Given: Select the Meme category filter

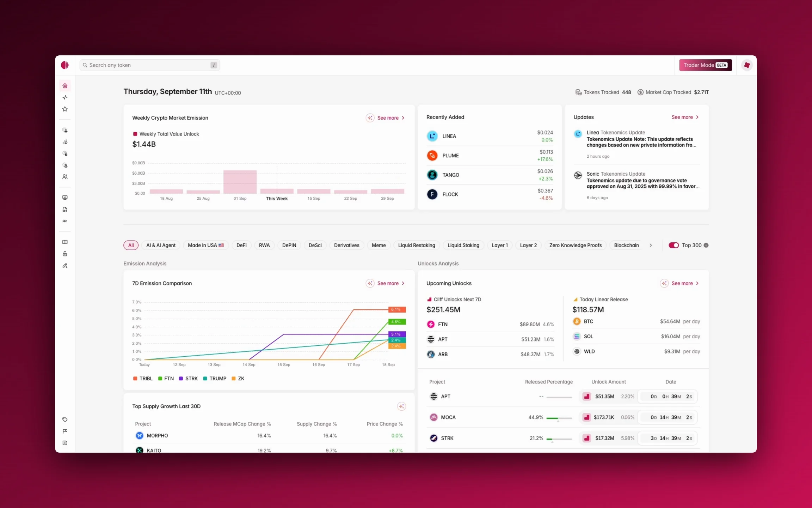Looking at the screenshot, I should 379,245.
